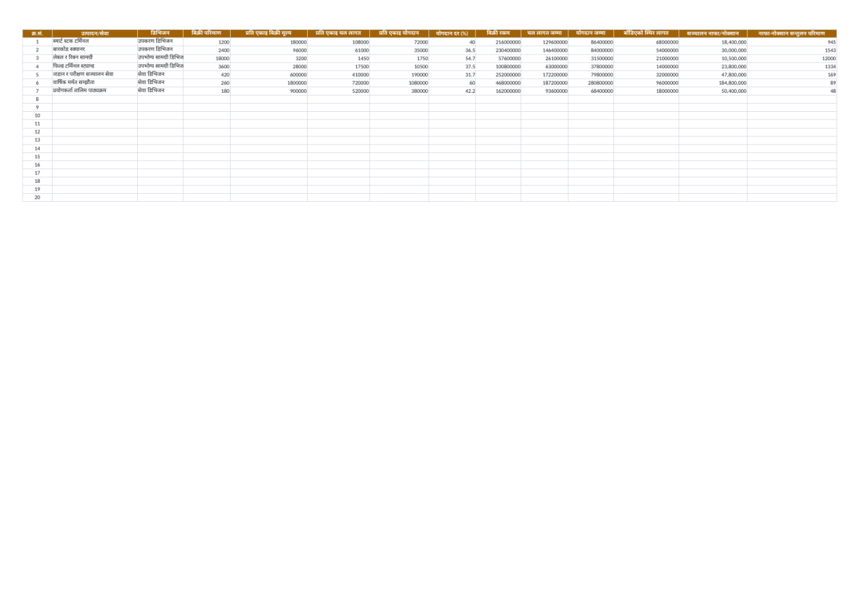Select the profit cell '50,400,000'

[x=712, y=91]
